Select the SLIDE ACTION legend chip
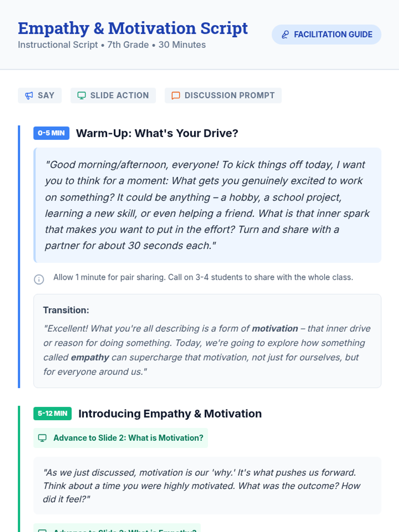The width and height of the screenshot is (399, 532). pos(113,95)
